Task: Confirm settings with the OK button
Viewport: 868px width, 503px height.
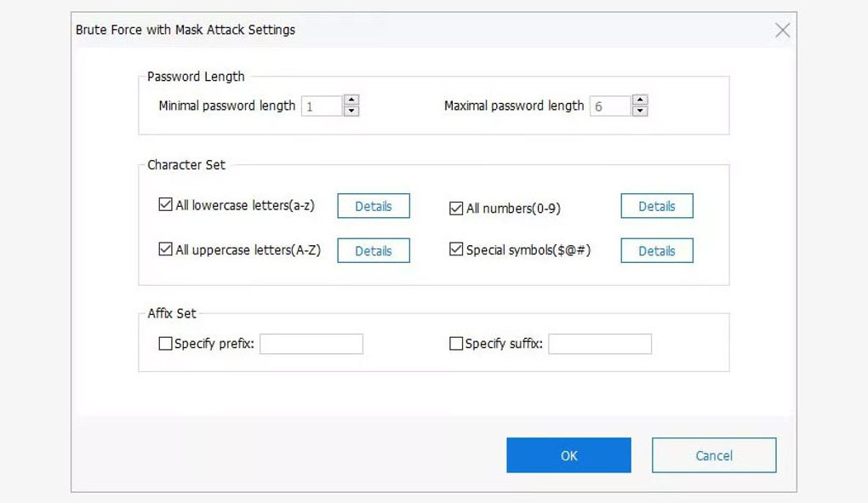Action: click(x=568, y=454)
